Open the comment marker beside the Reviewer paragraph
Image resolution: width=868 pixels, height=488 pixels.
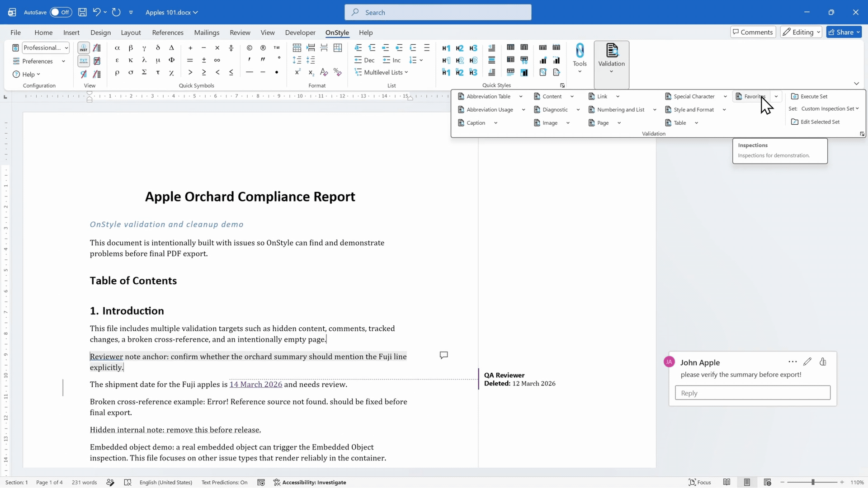click(444, 356)
